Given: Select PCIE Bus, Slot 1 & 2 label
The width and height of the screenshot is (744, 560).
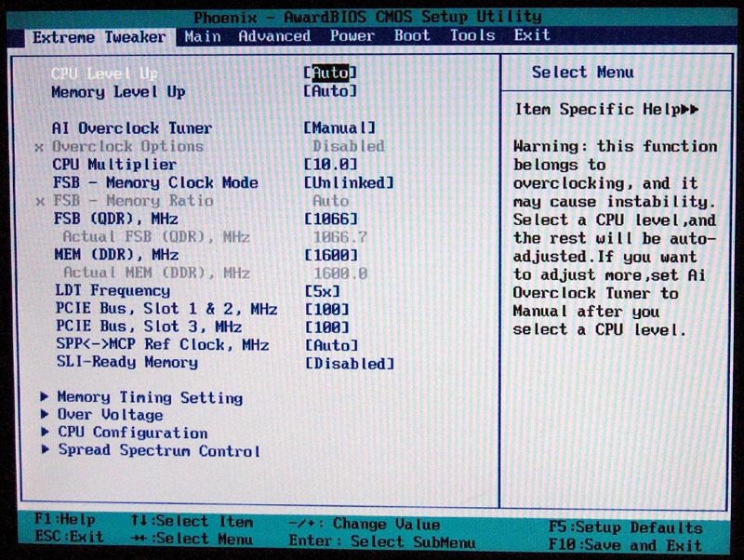Looking at the screenshot, I should point(166,309).
